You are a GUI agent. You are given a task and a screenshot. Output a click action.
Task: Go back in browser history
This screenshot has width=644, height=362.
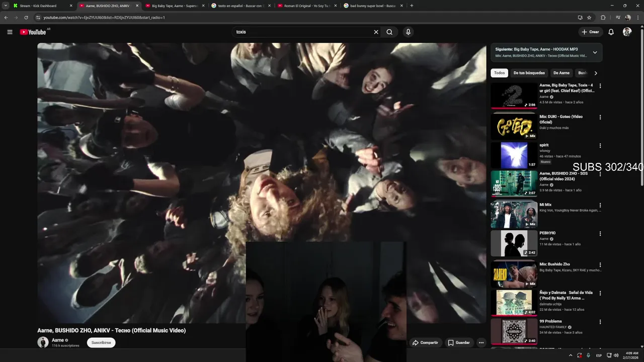(6, 17)
